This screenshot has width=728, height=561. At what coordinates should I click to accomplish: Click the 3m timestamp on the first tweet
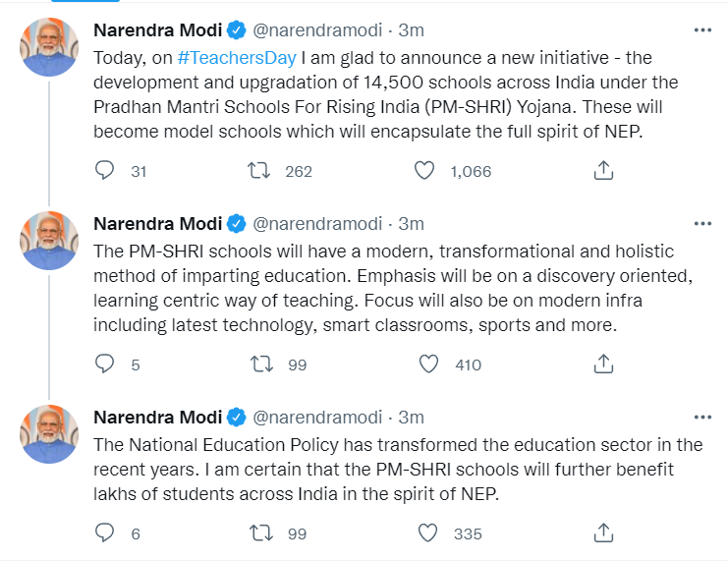(412, 30)
